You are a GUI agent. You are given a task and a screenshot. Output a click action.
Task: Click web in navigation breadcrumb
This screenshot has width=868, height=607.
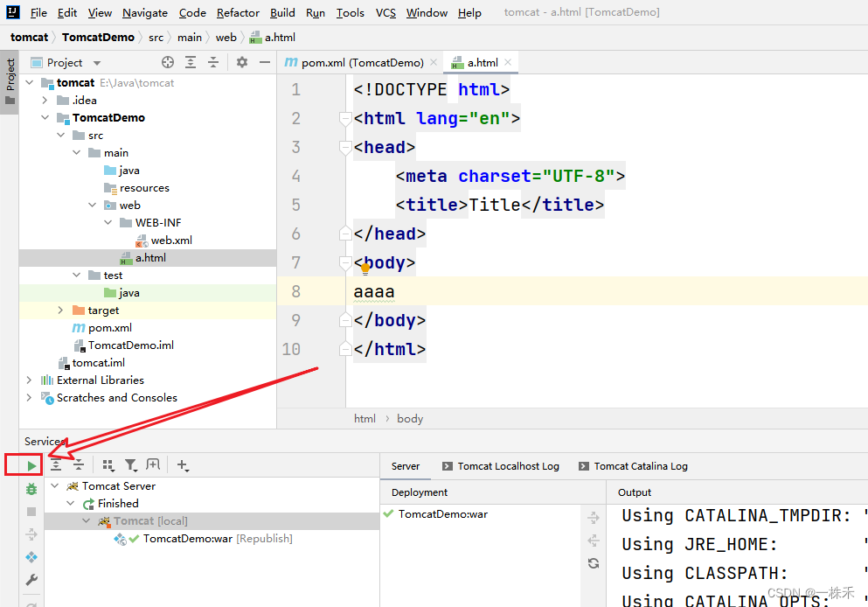[226, 37]
